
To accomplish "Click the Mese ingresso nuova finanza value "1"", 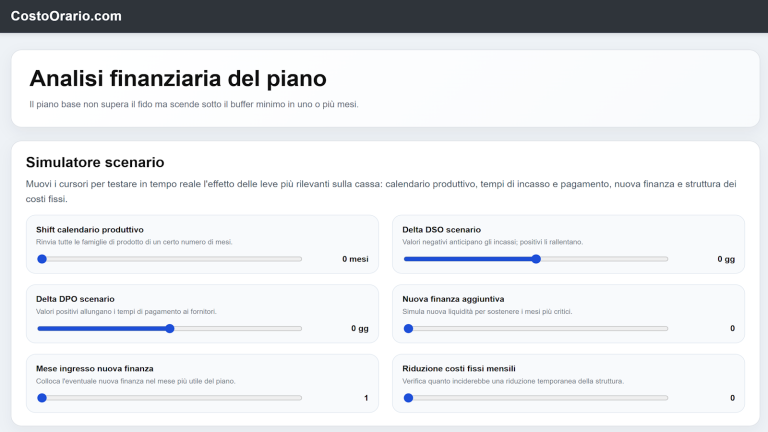I will (366, 398).
